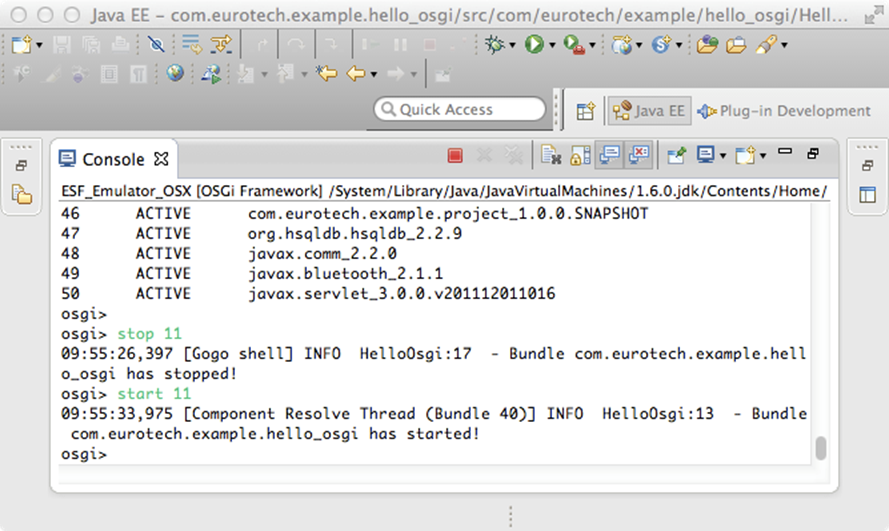889x531 pixels.
Task: Click the 'org.hsqldb.hsqldb_2.2.9' bundle line
Action: [354, 233]
